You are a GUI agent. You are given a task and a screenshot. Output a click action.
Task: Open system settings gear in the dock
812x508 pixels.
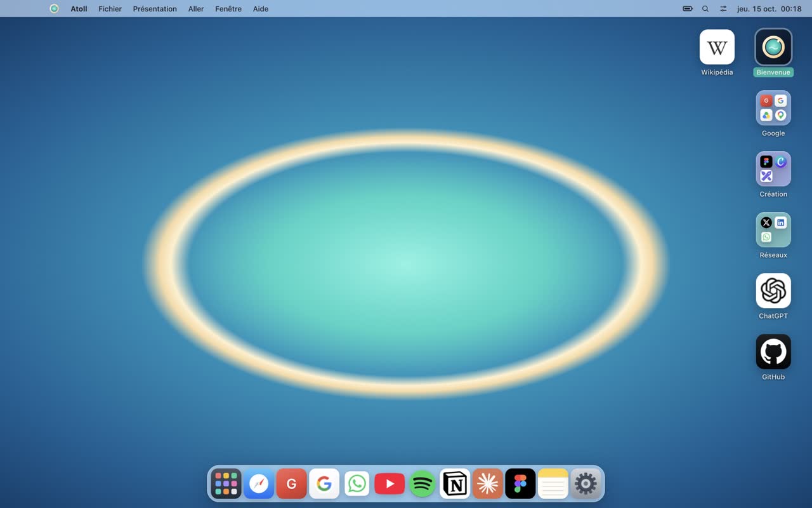click(x=586, y=484)
